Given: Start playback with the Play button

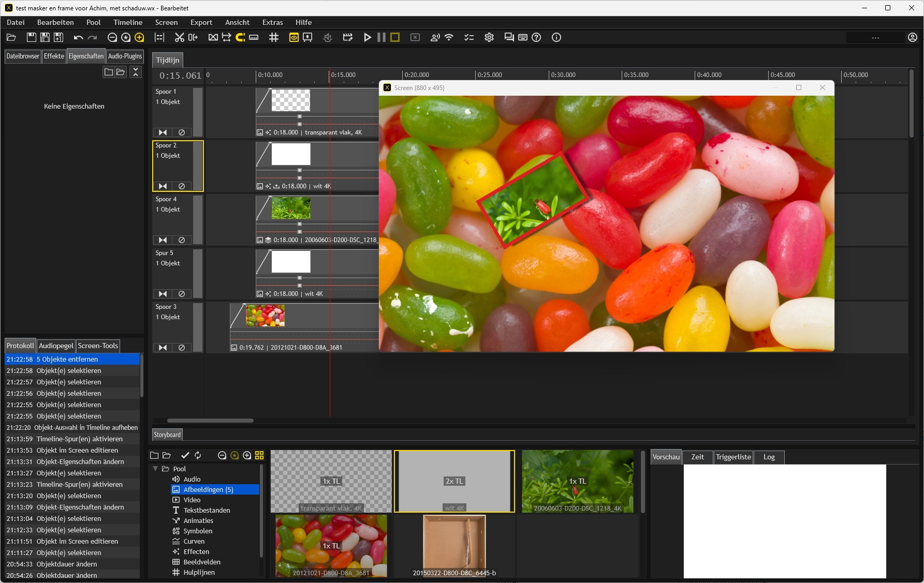Looking at the screenshot, I should click(367, 37).
